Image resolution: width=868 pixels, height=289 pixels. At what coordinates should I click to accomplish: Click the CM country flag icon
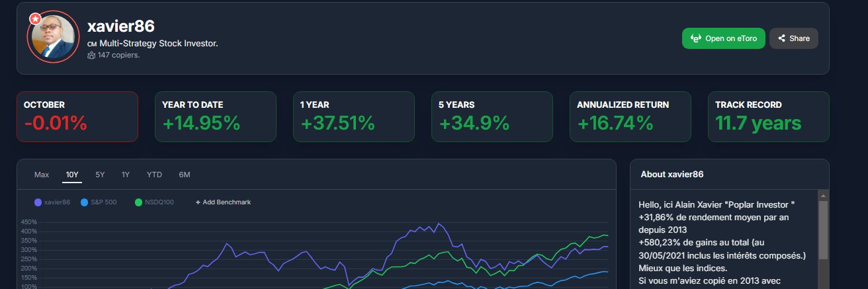coord(92,44)
